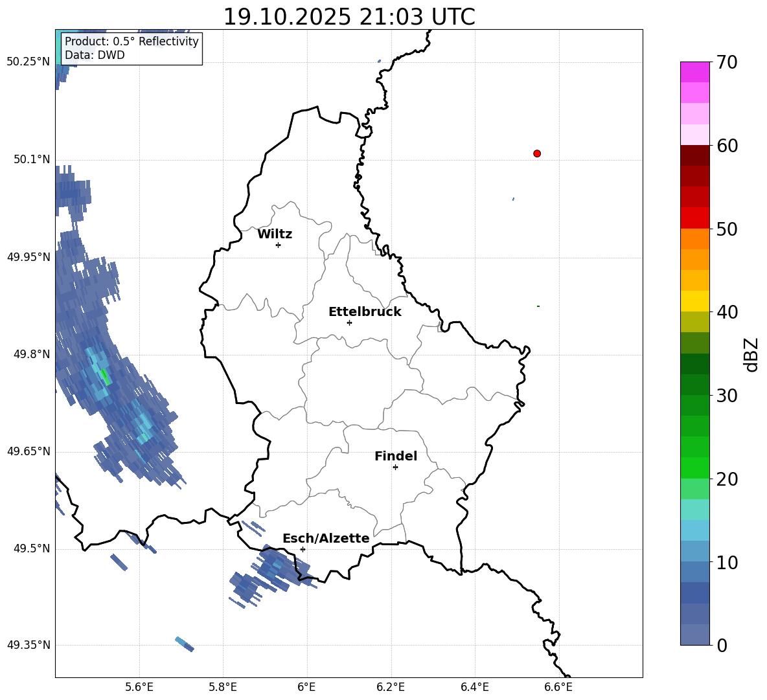Click the 49.65°N latitude label

28,451
